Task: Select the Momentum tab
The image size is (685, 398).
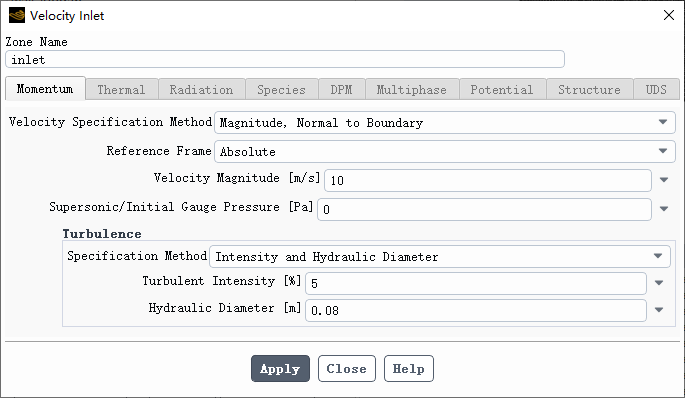Action: pyautogui.click(x=45, y=89)
